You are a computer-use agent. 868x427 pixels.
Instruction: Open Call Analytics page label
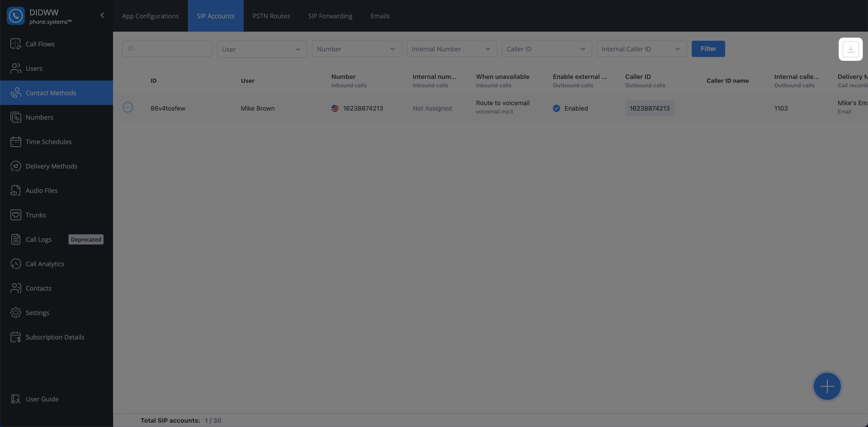point(45,264)
